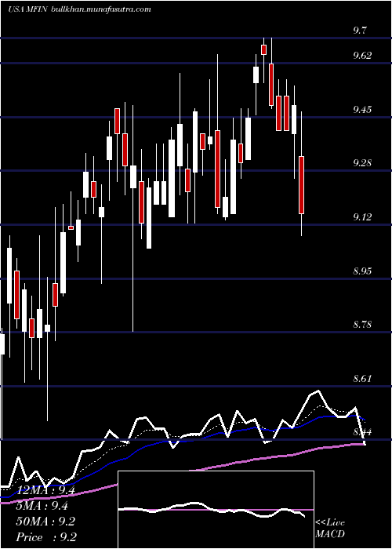This screenshot has width=392, height=549.
Task: Click the 9.45 price axis label
Action: tap(364, 109)
